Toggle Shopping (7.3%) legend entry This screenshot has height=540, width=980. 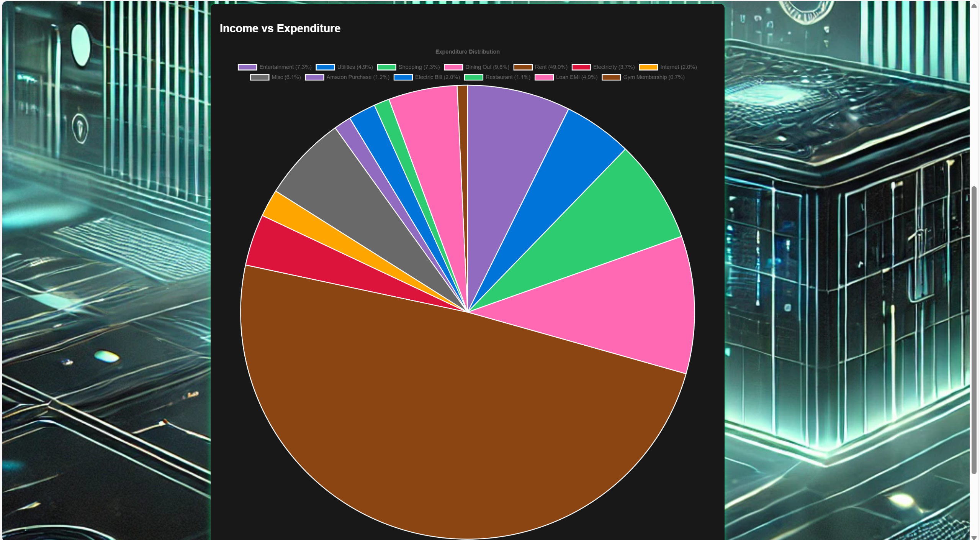pos(419,67)
